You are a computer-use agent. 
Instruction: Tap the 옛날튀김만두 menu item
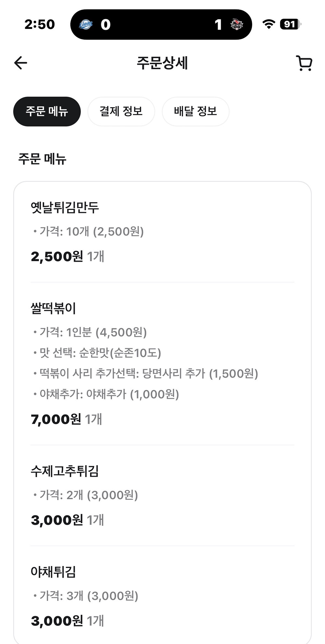(65, 208)
